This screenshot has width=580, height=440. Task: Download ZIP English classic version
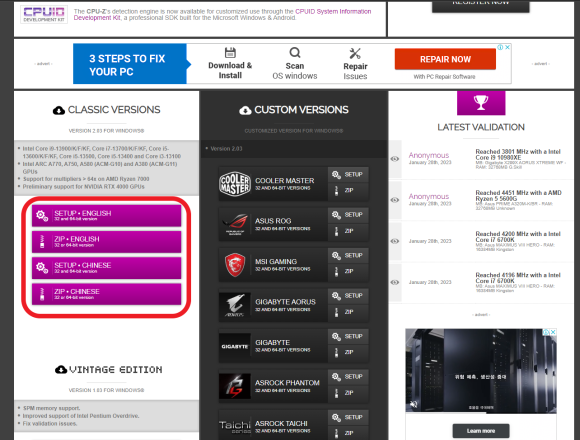pyautogui.click(x=107, y=242)
